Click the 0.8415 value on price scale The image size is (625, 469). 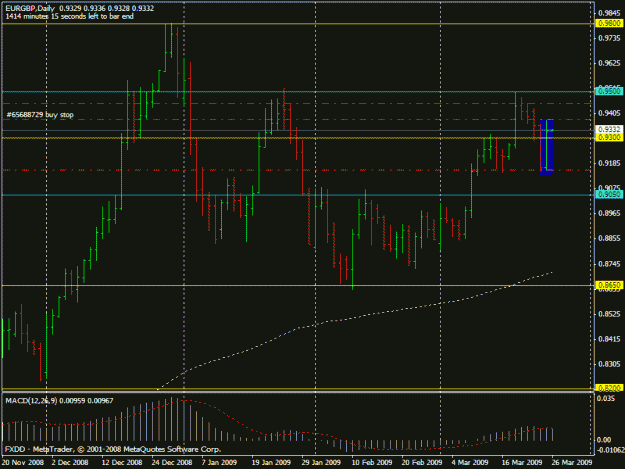coord(609,339)
